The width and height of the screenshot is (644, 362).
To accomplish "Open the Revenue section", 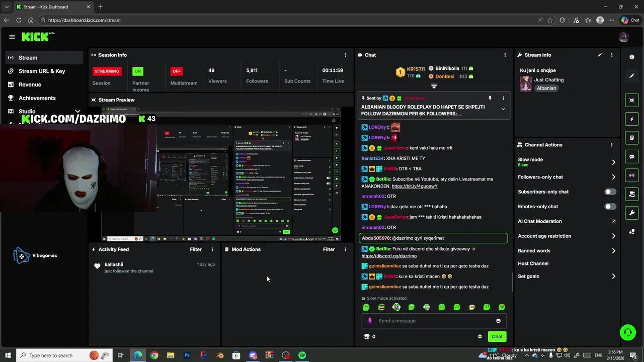I will [x=44, y=84].
